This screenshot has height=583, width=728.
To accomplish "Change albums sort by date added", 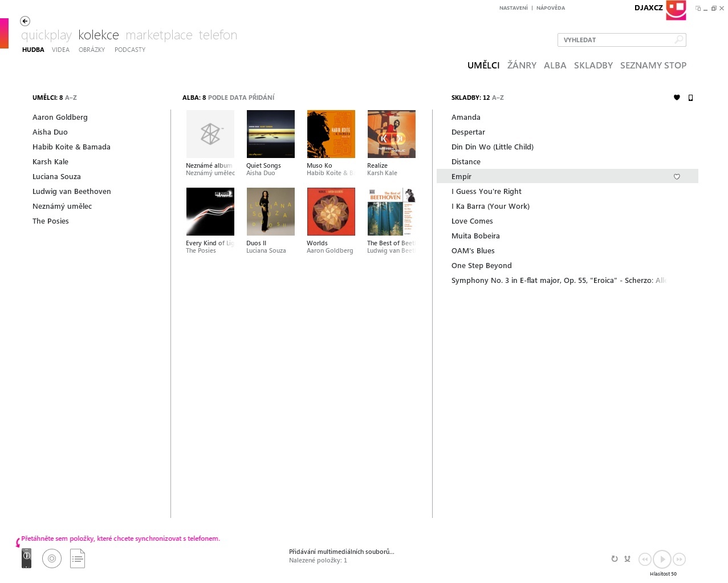I will coord(241,98).
